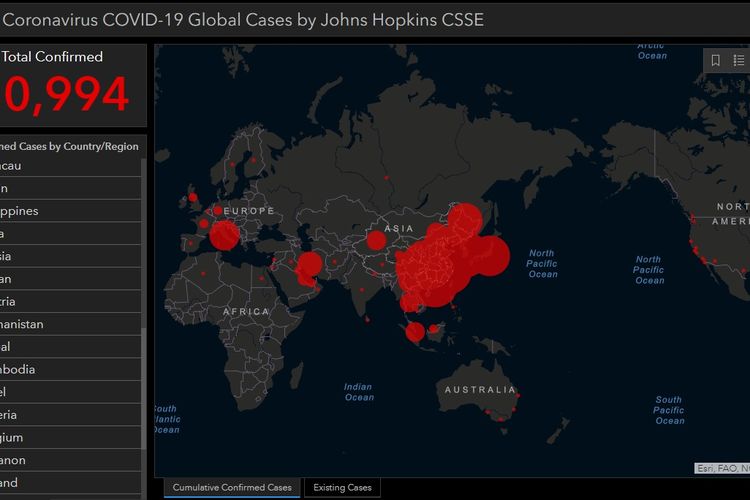
Task: Select the 'cau' country row
Action: pyautogui.click(x=70, y=166)
